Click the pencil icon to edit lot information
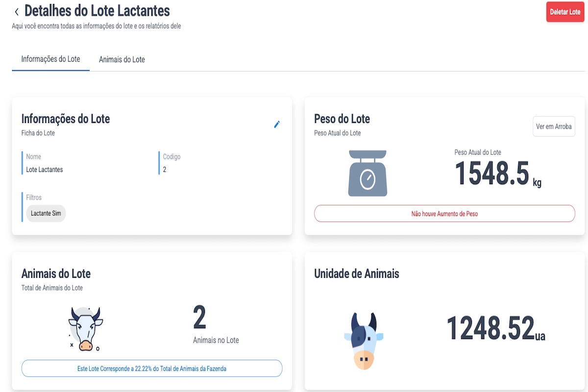 click(277, 124)
